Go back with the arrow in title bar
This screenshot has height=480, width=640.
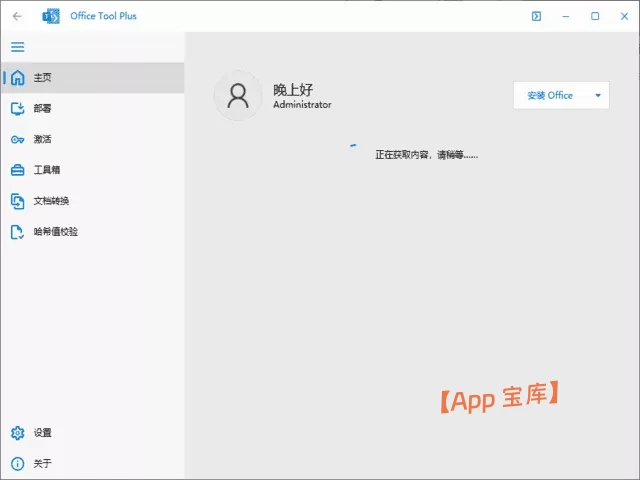pyautogui.click(x=17, y=16)
